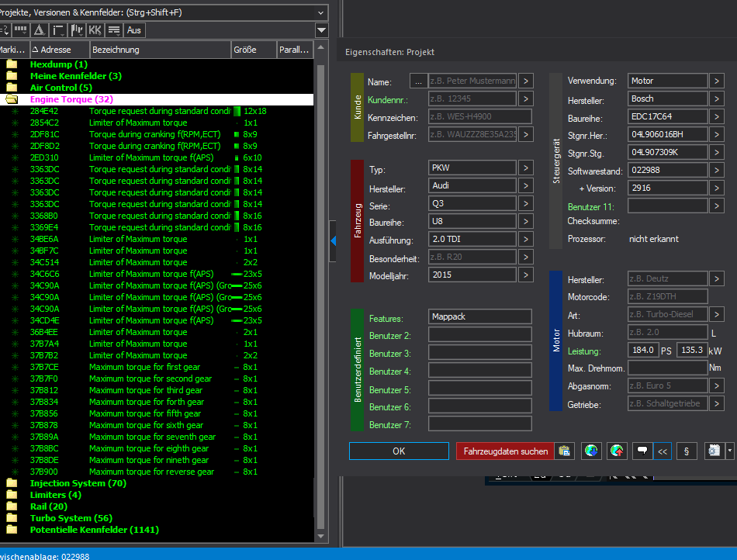Open dropdown arrow next to settings icon
The image size is (737, 560).
pos(729,451)
